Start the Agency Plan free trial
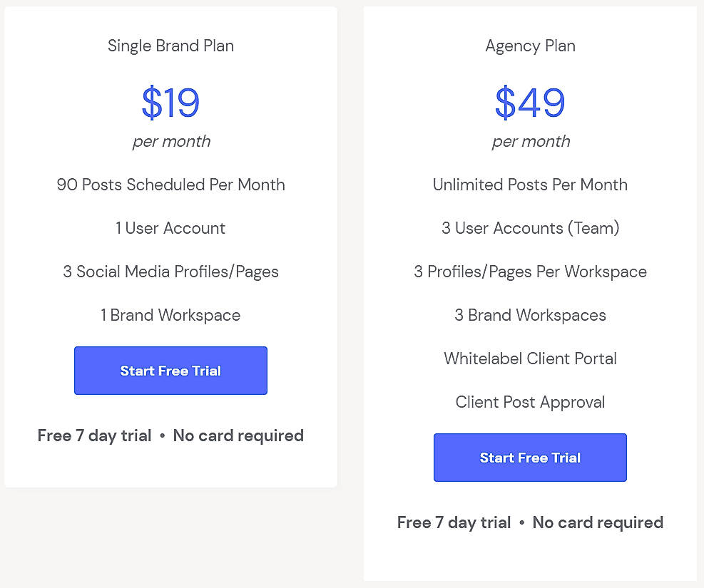The height and width of the screenshot is (588, 704). coord(530,458)
